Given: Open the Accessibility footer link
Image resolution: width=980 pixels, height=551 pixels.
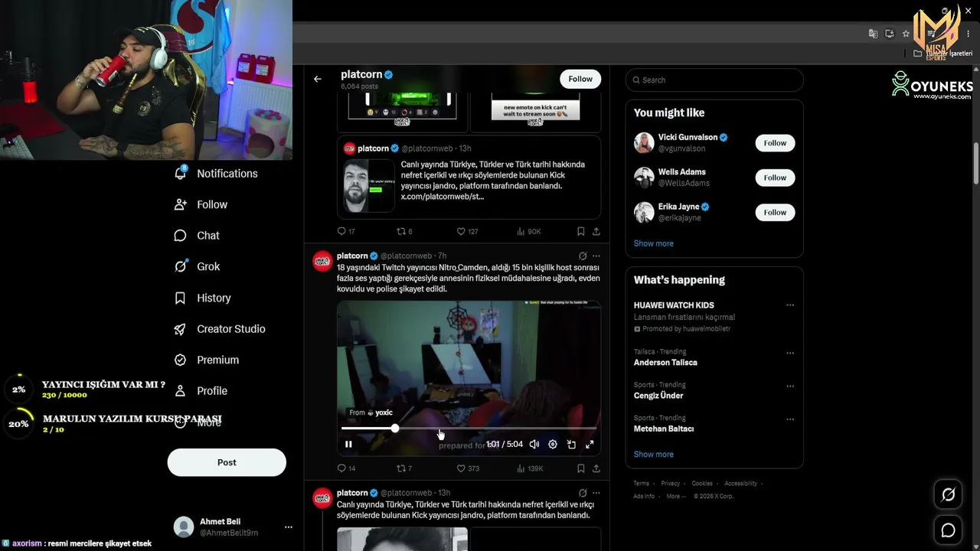Looking at the screenshot, I should 740,484.
